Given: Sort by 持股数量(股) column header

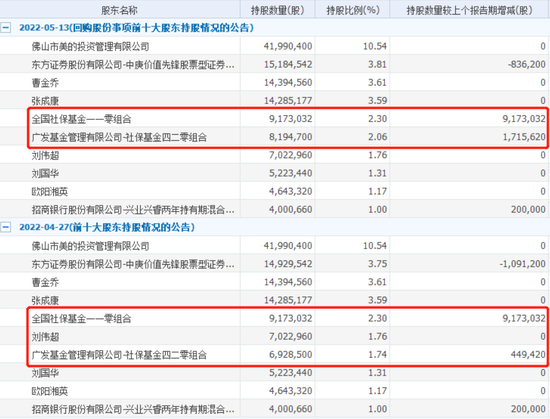Looking at the screenshot, I should tap(277, 10).
